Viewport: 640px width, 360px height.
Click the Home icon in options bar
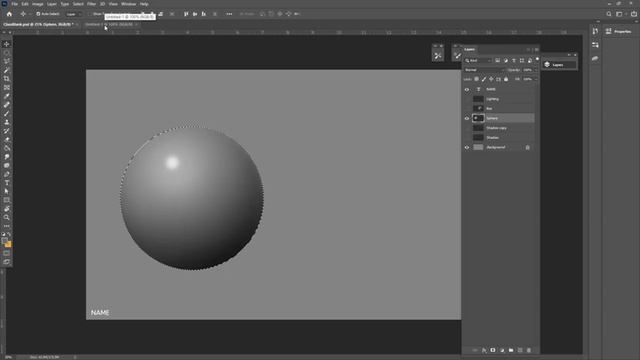9,14
